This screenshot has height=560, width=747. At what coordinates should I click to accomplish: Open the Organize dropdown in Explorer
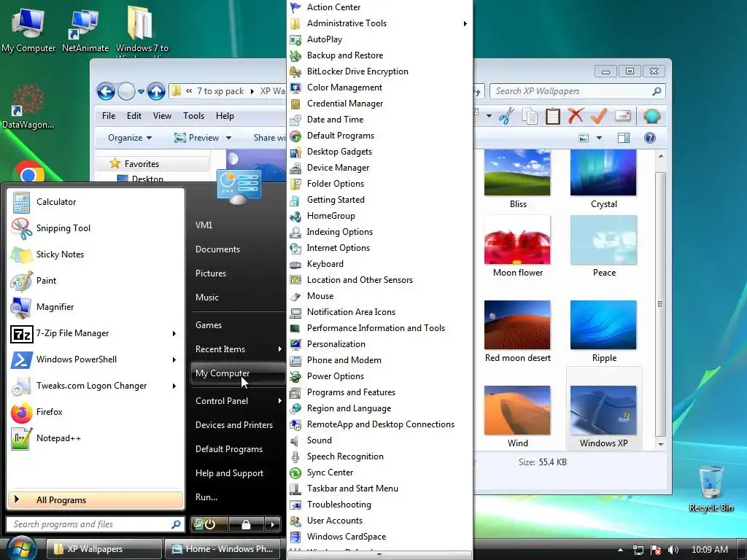[x=130, y=138]
